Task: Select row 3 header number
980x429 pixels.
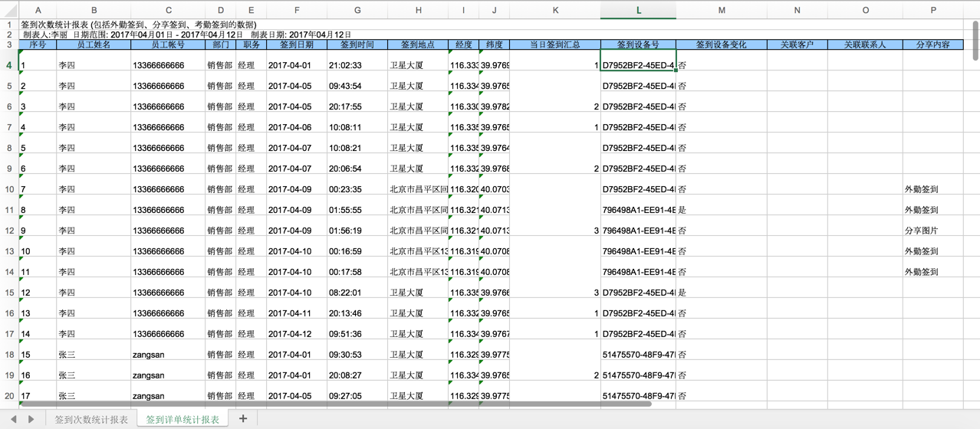Action: coord(9,44)
